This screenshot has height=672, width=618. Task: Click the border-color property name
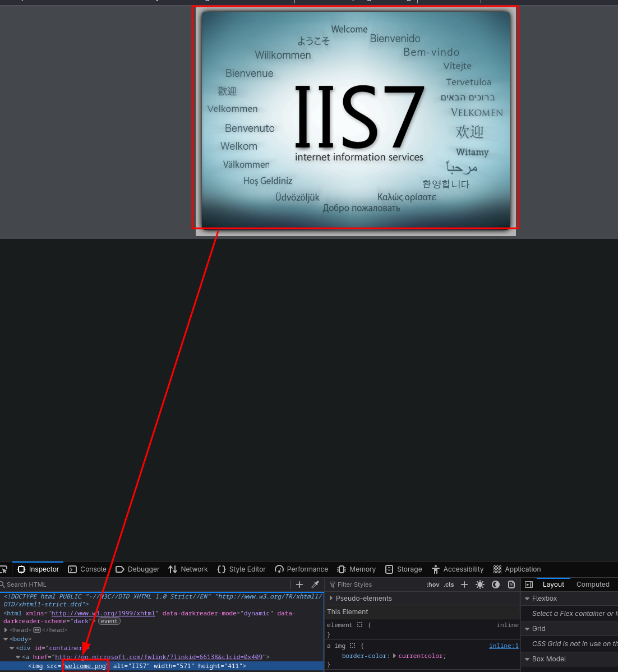[365, 656]
